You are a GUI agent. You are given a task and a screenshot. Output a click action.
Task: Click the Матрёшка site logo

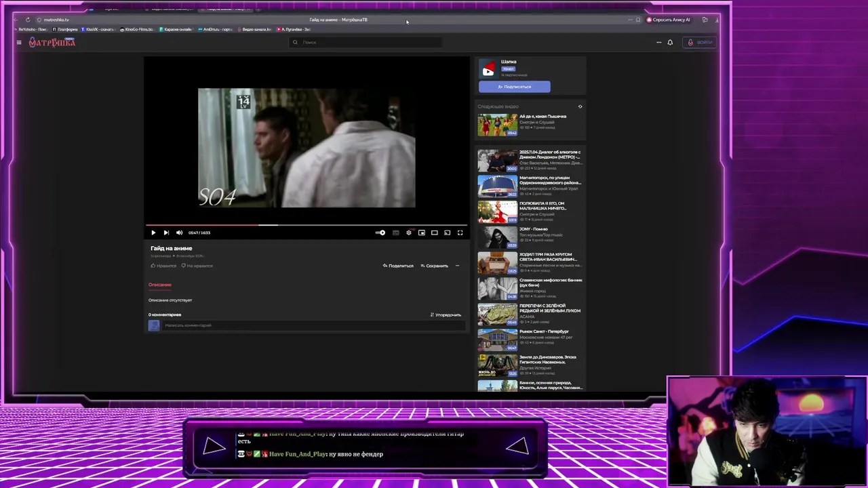click(x=52, y=42)
